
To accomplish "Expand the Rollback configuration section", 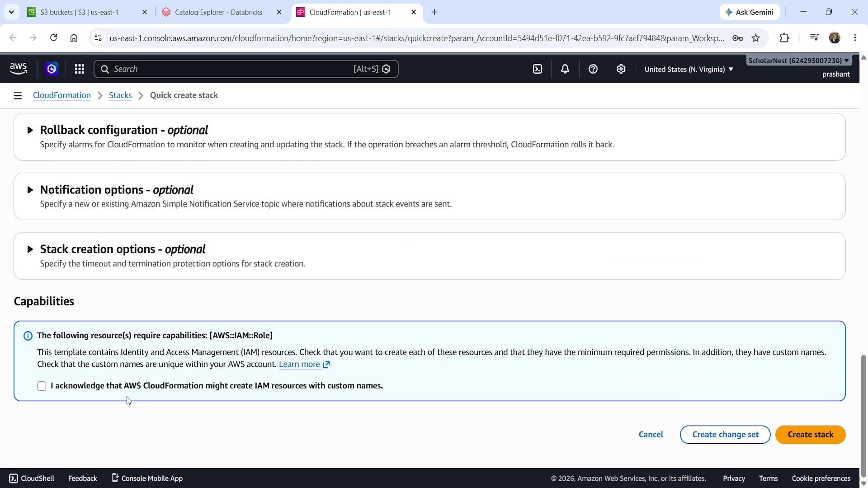I will pos(30,130).
